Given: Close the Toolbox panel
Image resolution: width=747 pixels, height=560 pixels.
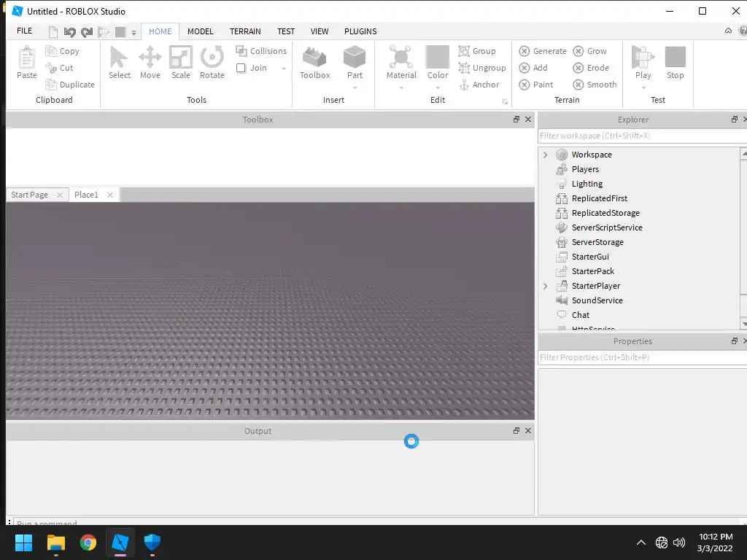Looking at the screenshot, I should click(528, 120).
